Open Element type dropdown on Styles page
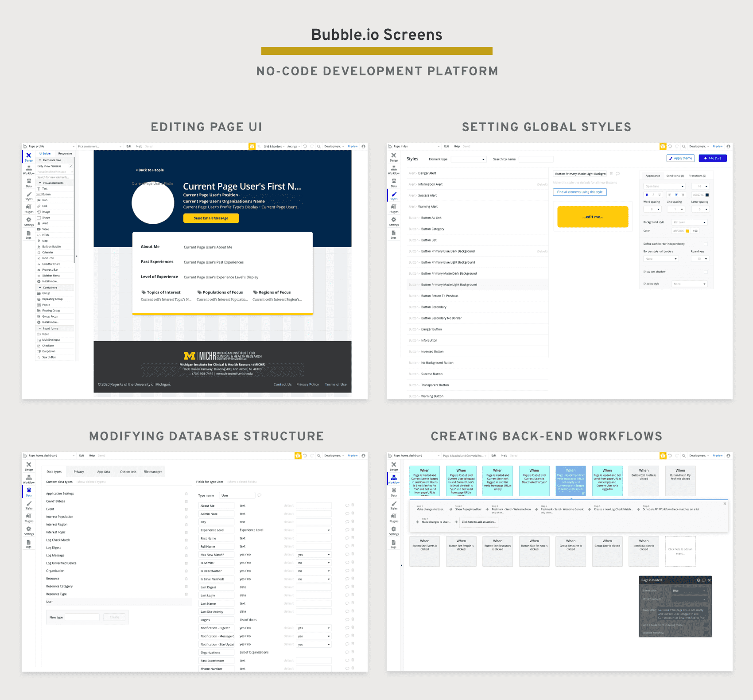Screen dimensions: 753x700 pyautogui.click(x=469, y=159)
